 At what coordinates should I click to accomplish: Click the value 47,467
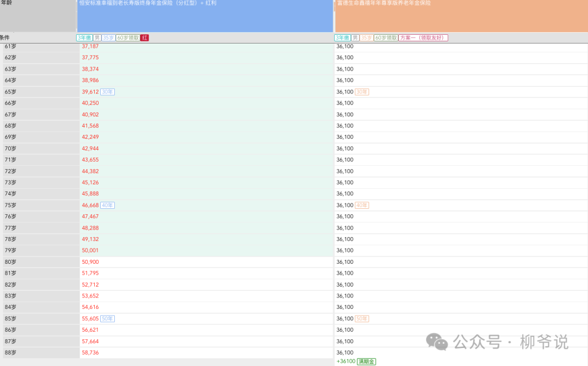[x=90, y=216]
